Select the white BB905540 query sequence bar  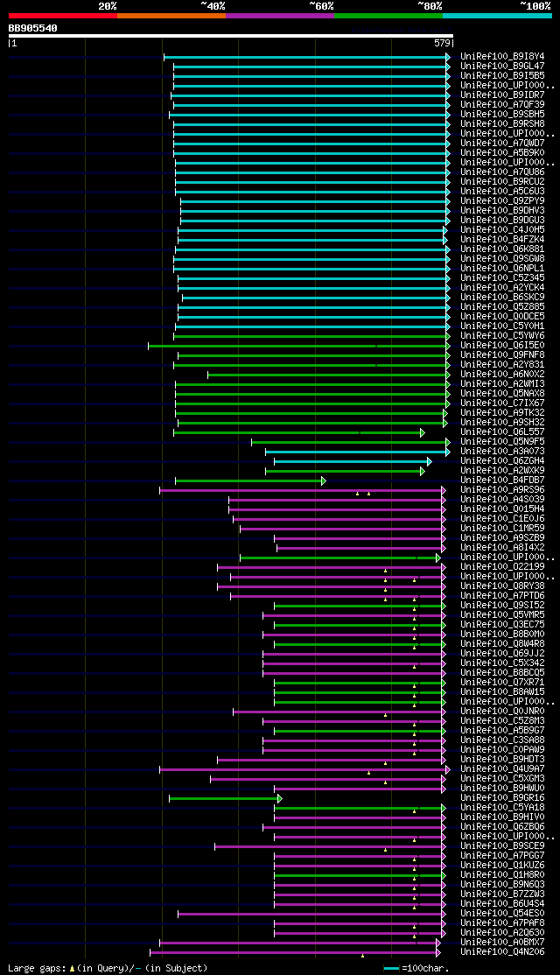coord(231,36)
